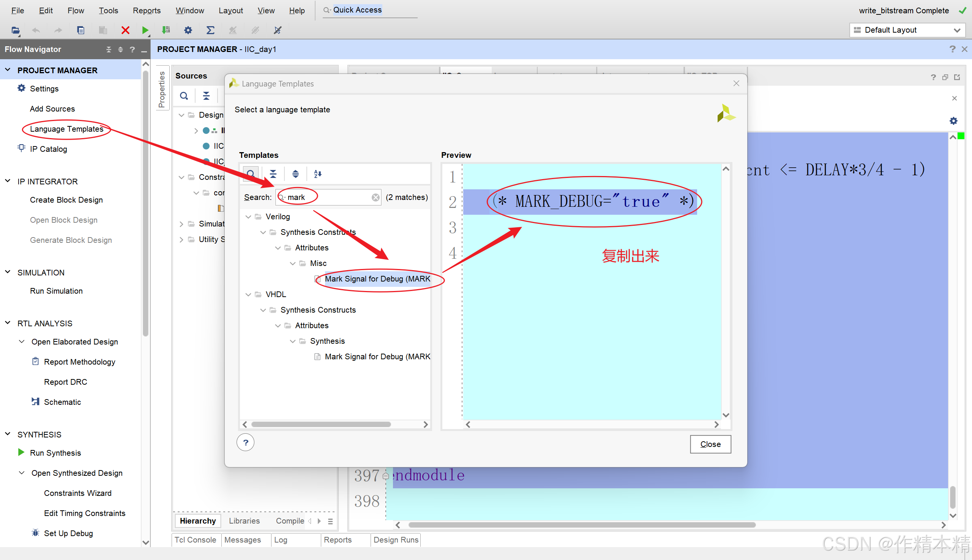The height and width of the screenshot is (560, 972).
Task: Click the Generate Bitstream toolbar icon
Action: point(166,30)
